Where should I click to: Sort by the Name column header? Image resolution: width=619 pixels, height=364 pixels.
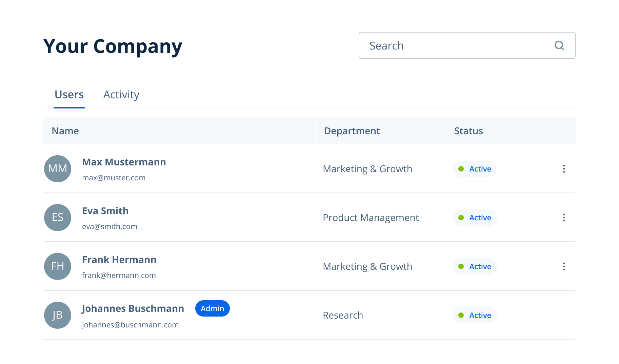[65, 131]
